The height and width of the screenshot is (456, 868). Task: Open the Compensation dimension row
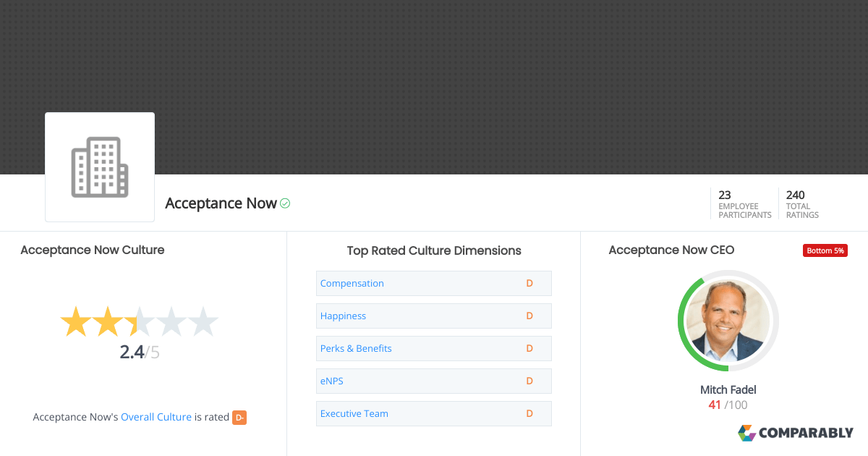click(x=434, y=283)
